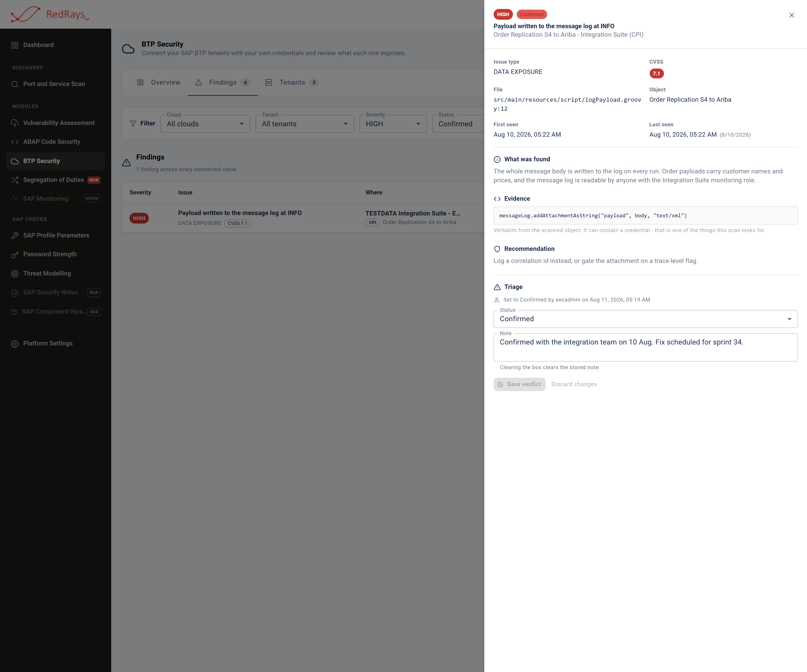Open the Status filter dropdown in the filter bar
Viewport: 807px width, 672px height.
[x=458, y=124]
